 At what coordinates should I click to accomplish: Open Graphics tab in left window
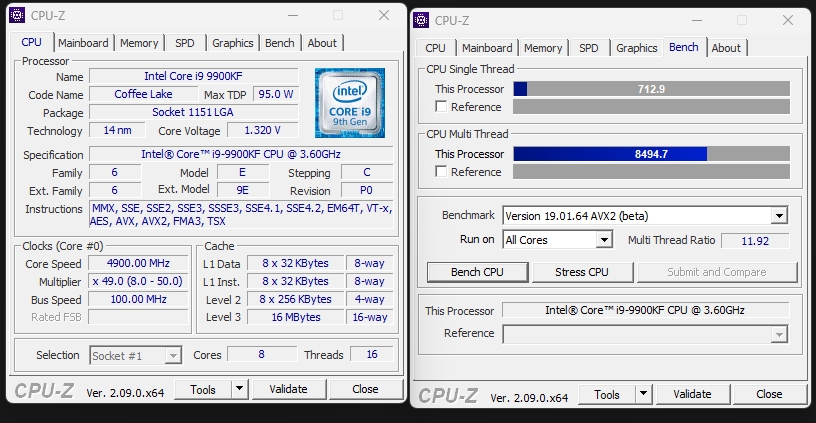pos(233,43)
